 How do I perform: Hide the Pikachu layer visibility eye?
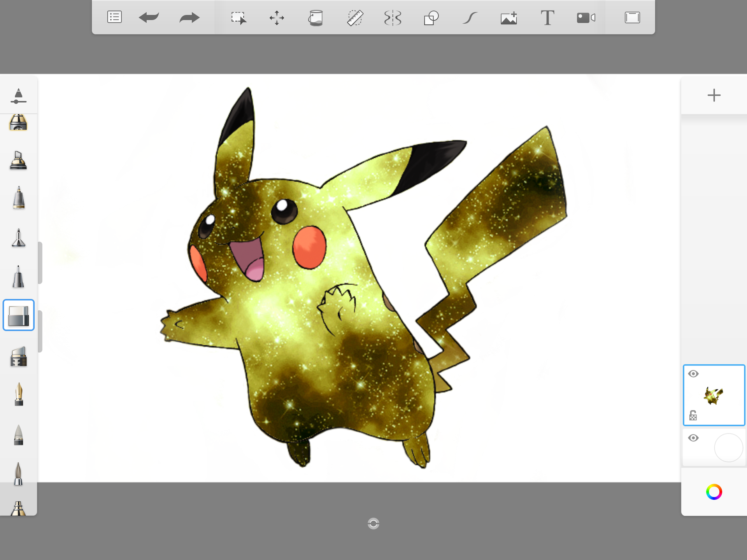point(693,374)
